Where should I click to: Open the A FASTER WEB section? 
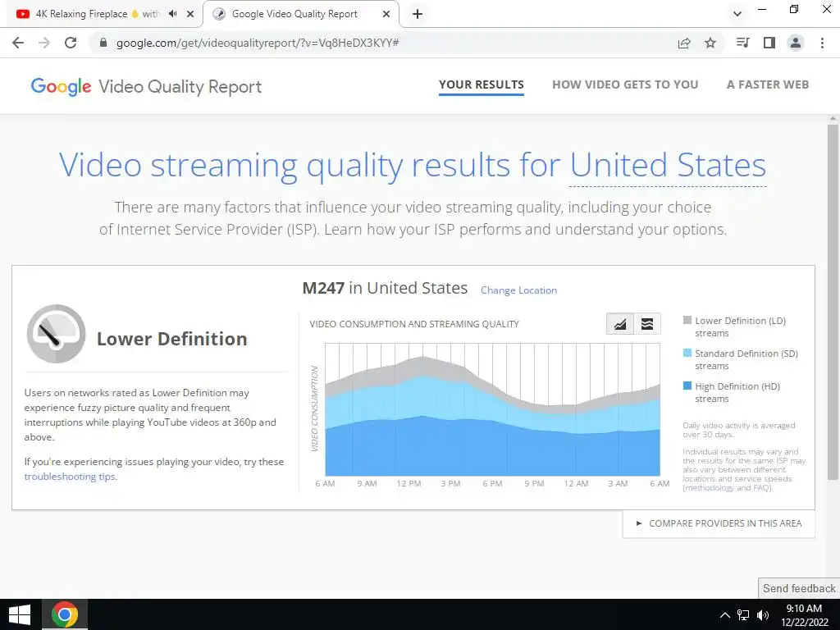coord(768,84)
